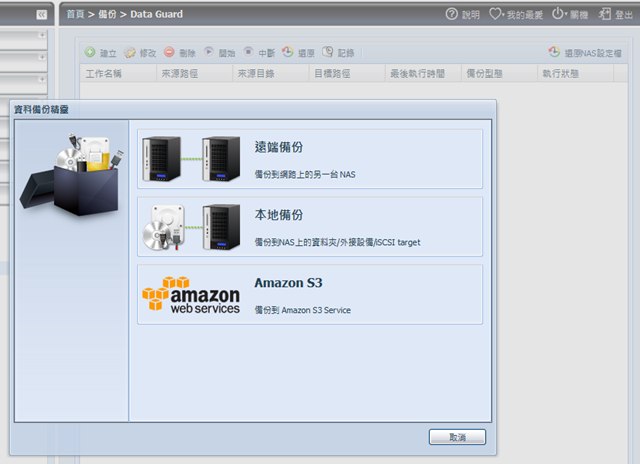640x464 pixels.
Task: Click the two NAS towers remote backup image
Action: [191, 159]
